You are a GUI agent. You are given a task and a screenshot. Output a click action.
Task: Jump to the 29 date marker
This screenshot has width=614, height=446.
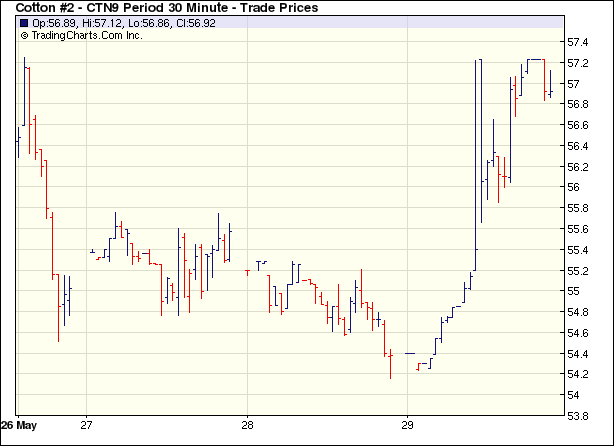coord(407,423)
